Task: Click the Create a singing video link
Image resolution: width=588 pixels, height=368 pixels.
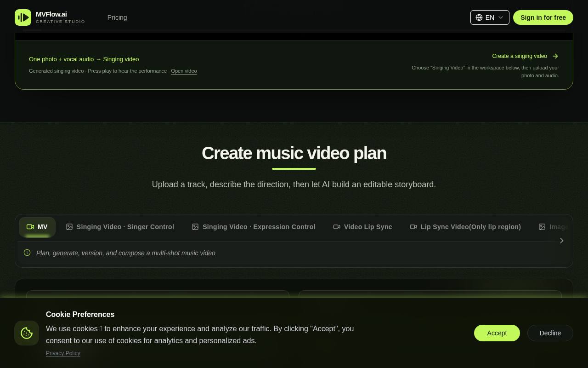Action: click(x=525, y=56)
